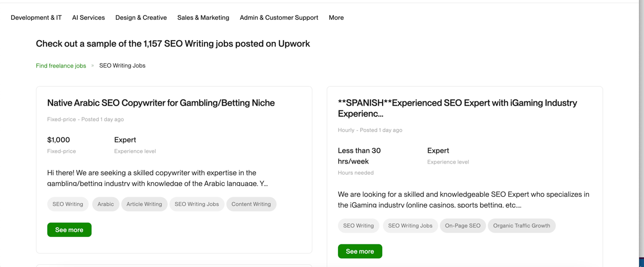Expand the More navigation dropdown
This screenshot has width=644, height=267.
click(336, 18)
